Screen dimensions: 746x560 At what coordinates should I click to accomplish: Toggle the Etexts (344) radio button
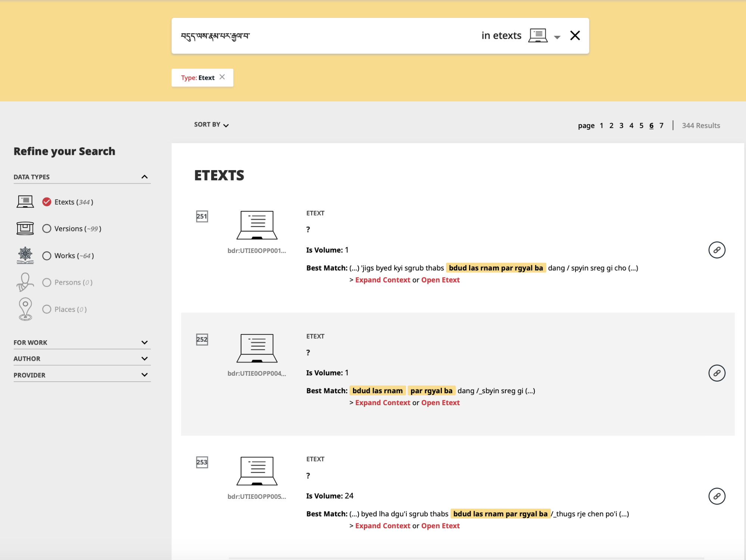tap(47, 202)
